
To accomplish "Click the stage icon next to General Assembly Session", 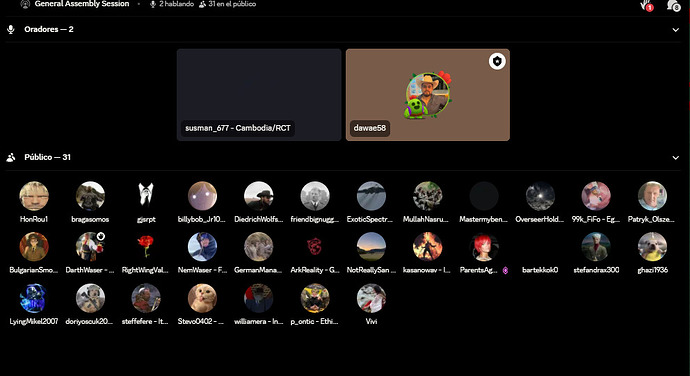I will (25, 4).
